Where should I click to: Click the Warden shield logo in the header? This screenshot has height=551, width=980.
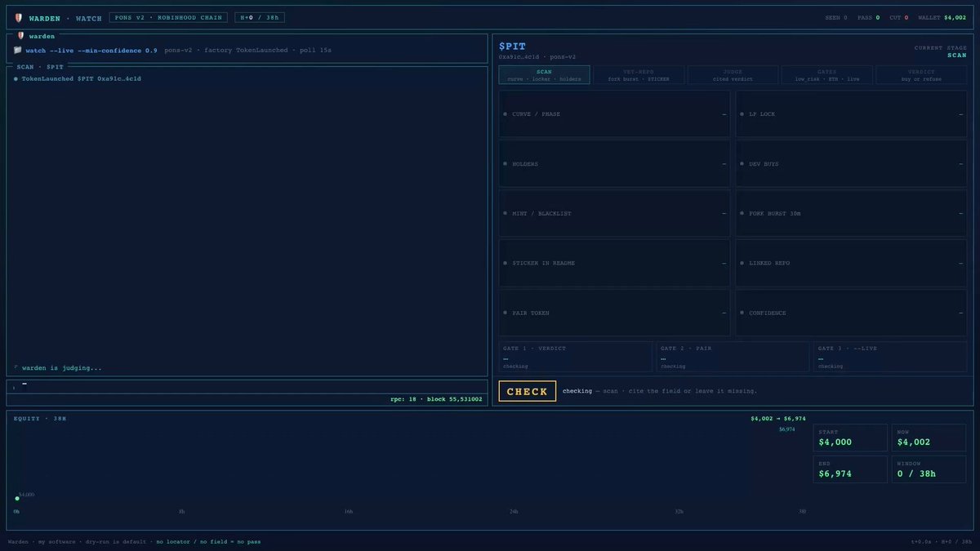tap(18, 17)
